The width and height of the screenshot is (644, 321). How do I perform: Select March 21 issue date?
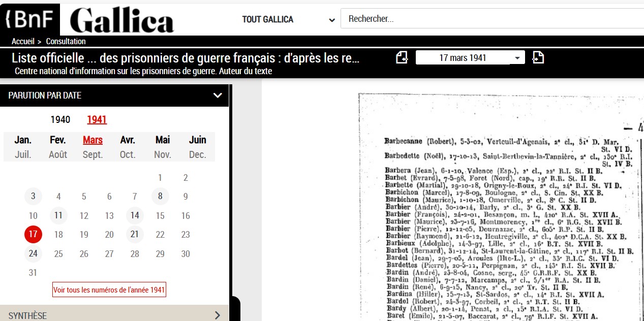point(135,234)
